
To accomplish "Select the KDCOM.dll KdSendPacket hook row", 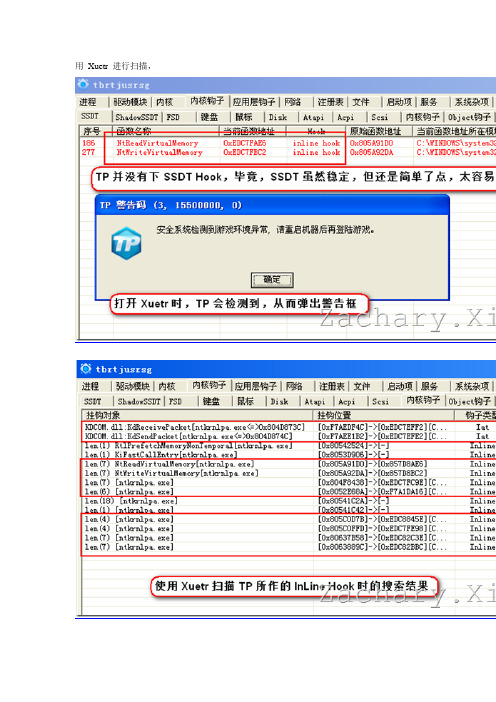I will point(289,436).
